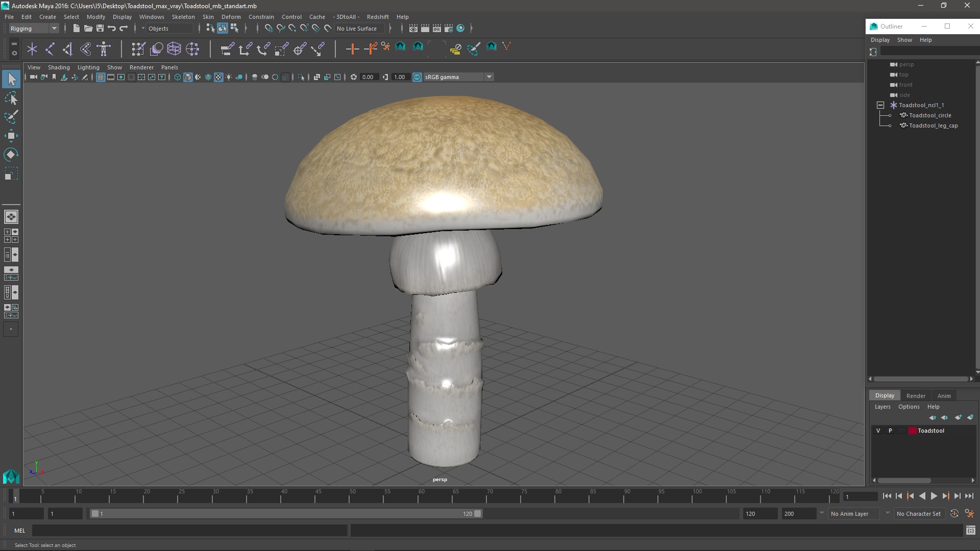The image size is (980, 551).
Task: Toggle the P playback box on Toadstool layer
Action: pos(890,431)
